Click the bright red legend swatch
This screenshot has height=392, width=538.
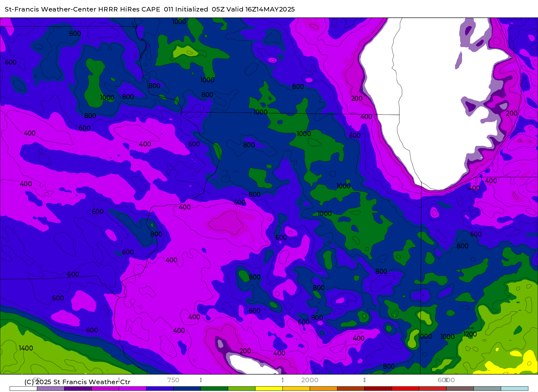405,389
